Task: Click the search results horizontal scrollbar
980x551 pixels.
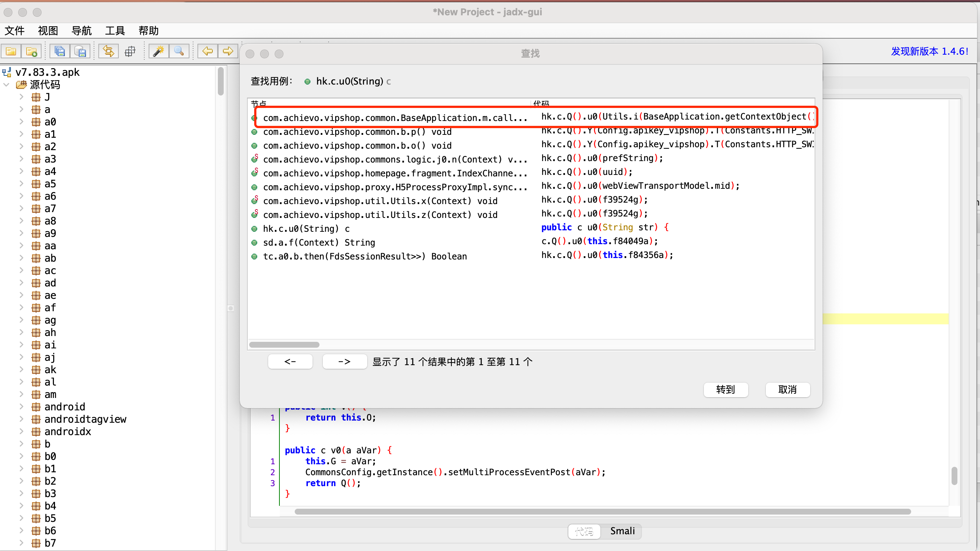Action: [x=284, y=345]
